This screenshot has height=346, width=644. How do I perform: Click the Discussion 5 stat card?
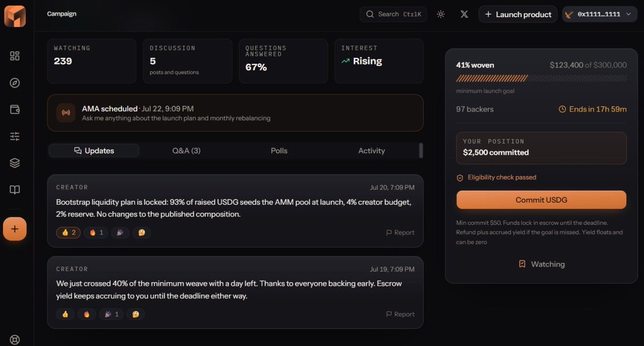coord(187,61)
